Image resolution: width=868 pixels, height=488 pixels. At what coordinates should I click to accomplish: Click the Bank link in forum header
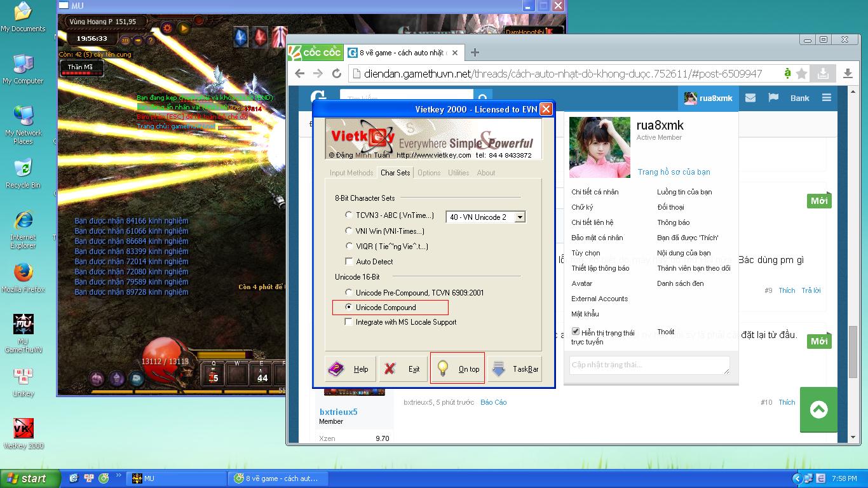(800, 98)
